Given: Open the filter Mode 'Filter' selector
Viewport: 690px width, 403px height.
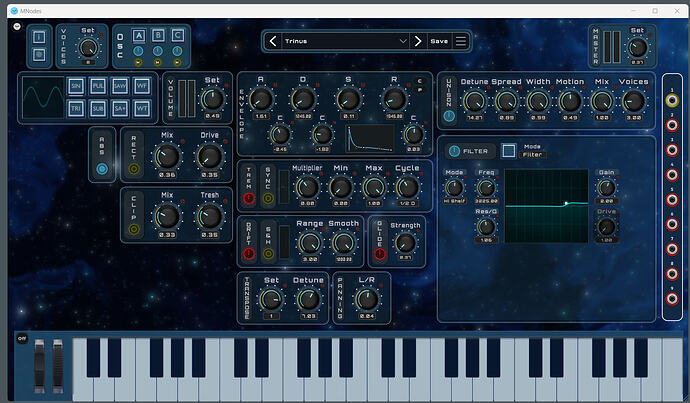Looking at the screenshot, I should [x=532, y=155].
